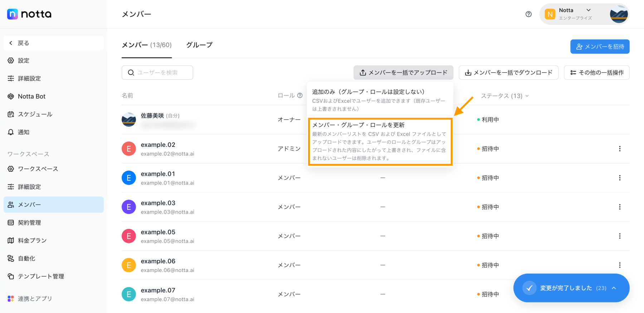
Task: Click email example.03@notta.ai
Action: tap(167, 212)
